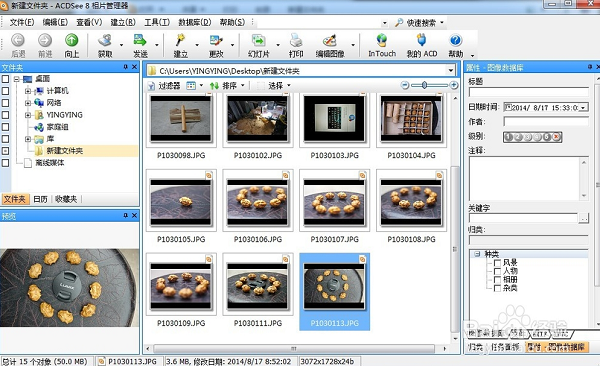The width and height of the screenshot is (600, 366).
Task: Click the Back (后退) toolbar icon
Action: [x=18, y=41]
